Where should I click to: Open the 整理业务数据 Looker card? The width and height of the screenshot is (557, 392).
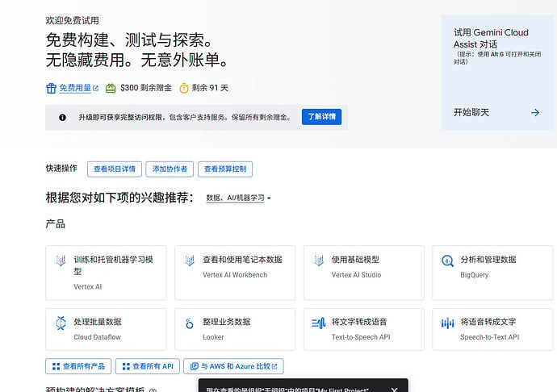click(x=235, y=330)
